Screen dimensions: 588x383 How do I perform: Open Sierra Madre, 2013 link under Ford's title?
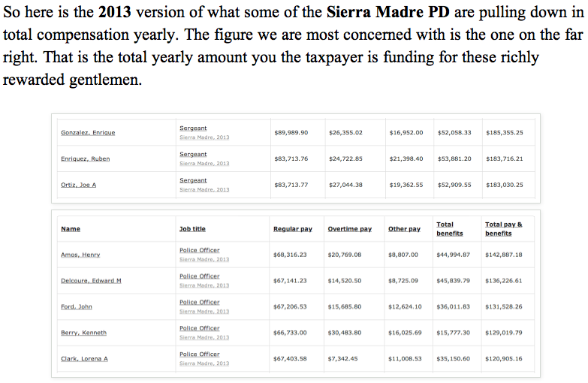pos(204,311)
